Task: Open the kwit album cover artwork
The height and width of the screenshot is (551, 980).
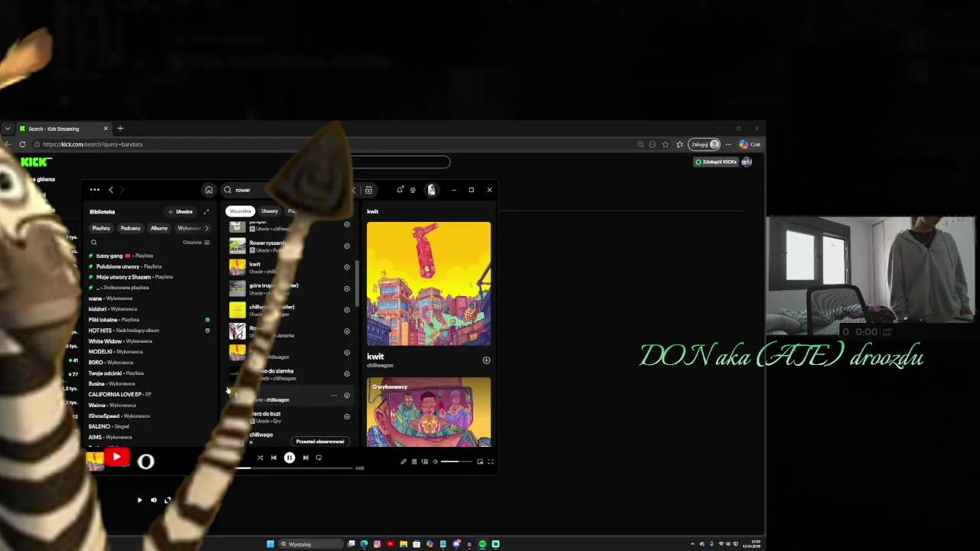Action: click(x=429, y=284)
